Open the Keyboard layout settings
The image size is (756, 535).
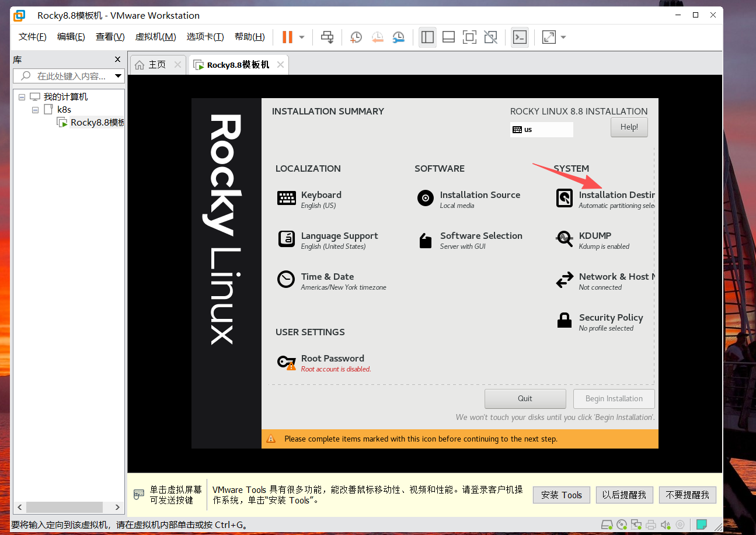click(x=309, y=199)
